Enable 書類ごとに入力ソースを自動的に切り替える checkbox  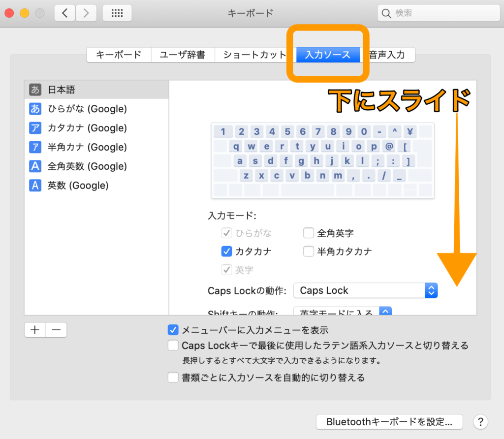(x=173, y=377)
